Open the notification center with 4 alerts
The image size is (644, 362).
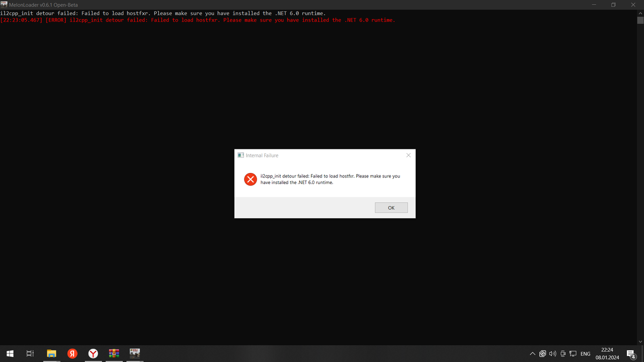(x=631, y=354)
